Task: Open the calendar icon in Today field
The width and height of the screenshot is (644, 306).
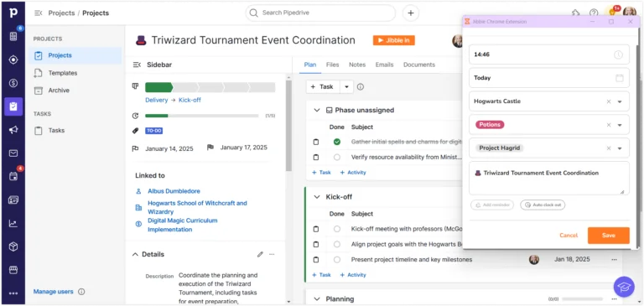Action: [x=620, y=78]
